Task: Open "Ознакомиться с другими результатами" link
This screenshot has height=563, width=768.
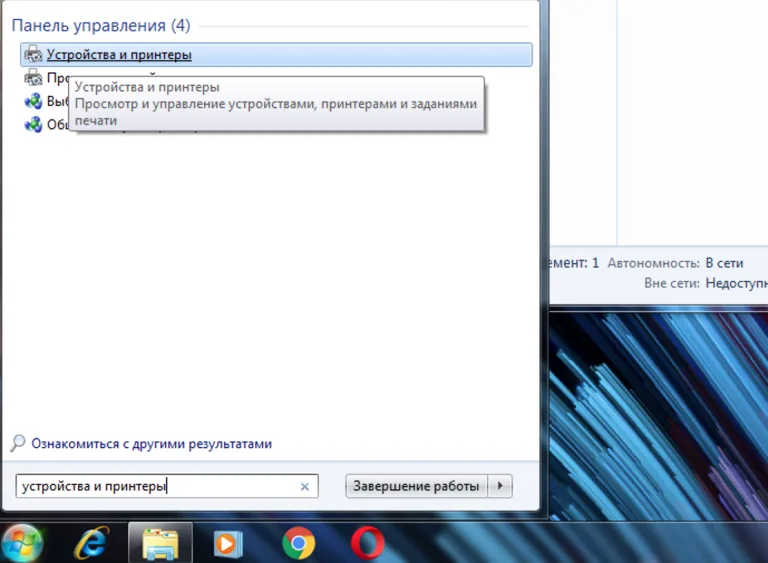Action: 151,443
